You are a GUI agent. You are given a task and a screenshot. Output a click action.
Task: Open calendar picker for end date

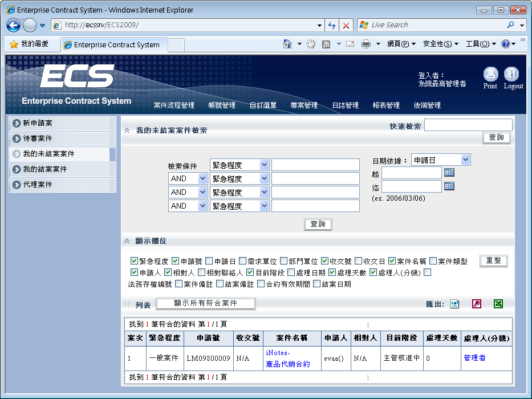(449, 186)
